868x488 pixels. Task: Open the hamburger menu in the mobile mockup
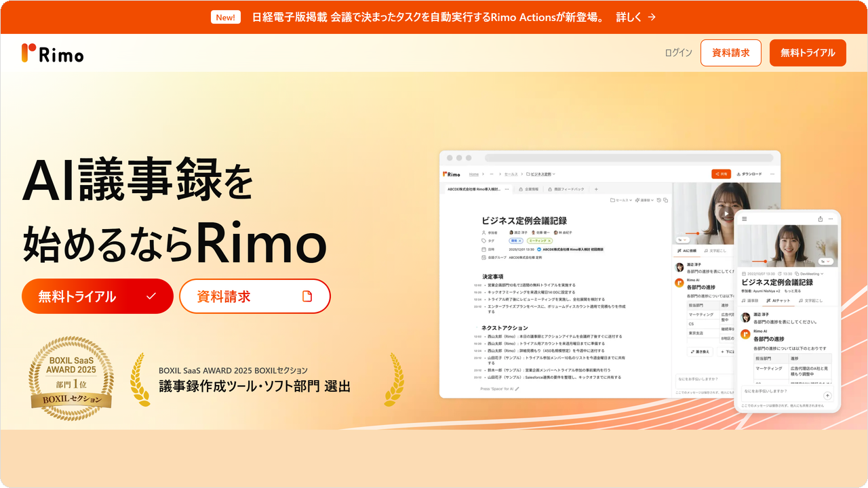tap(745, 219)
